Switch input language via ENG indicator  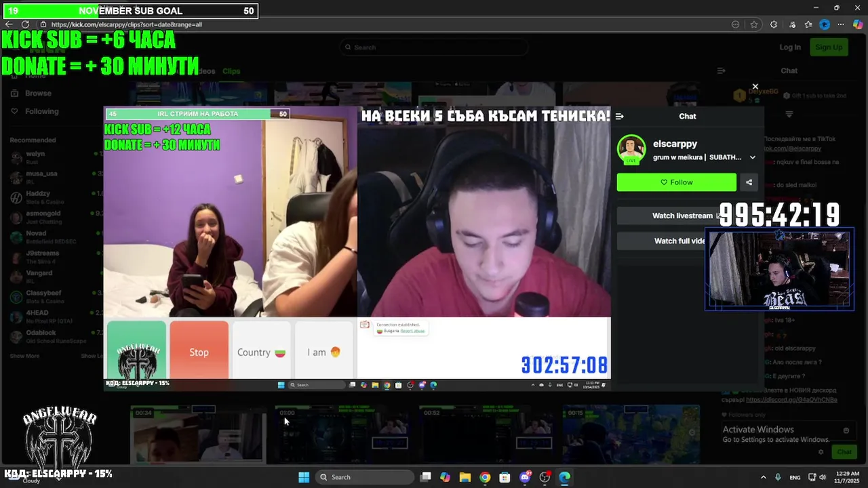tap(795, 477)
